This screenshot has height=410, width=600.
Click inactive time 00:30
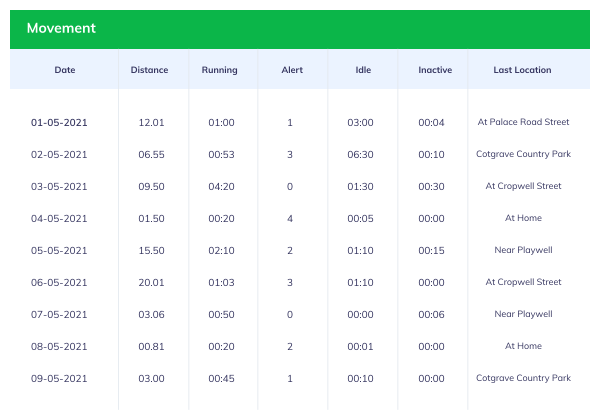click(x=431, y=186)
